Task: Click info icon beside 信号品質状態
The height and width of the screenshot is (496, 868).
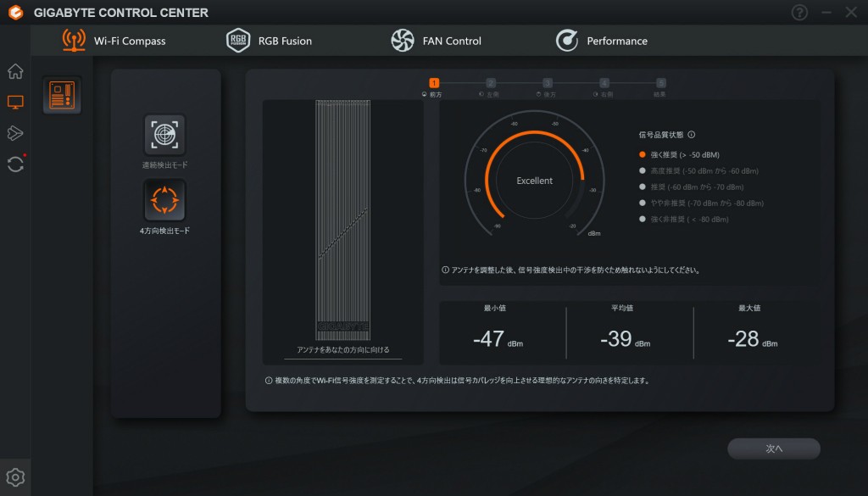Action: (x=692, y=135)
